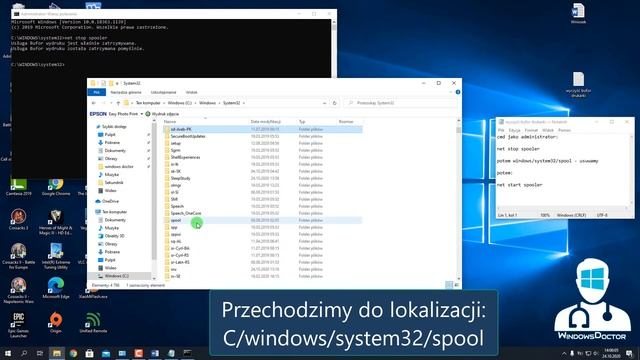Viewport: 640px width, 360px height.
Task: Sort files by Nazwa column header
Action: click(170, 122)
